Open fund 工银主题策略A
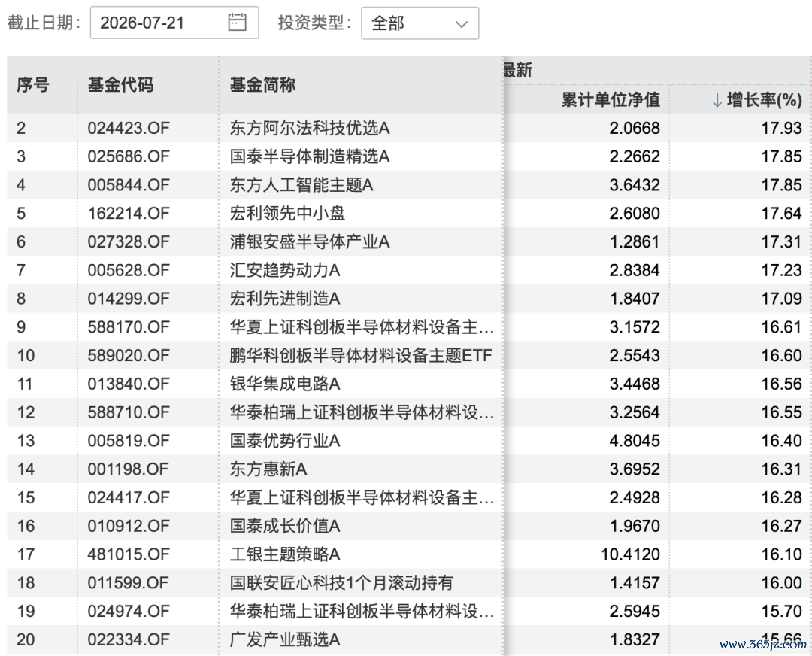 [285, 555]
